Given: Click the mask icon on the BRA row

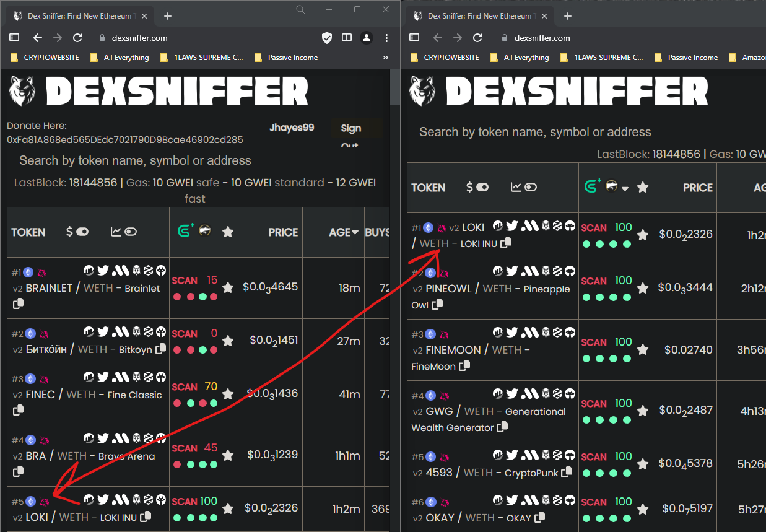Looking at the screenshot, I should click(x=161, y=440).
